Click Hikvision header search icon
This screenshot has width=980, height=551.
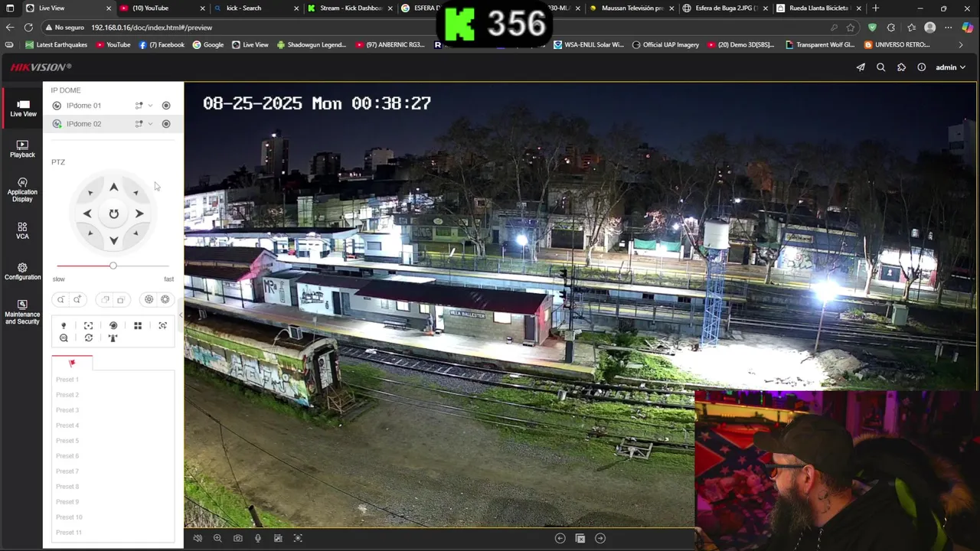pos(880,67)
